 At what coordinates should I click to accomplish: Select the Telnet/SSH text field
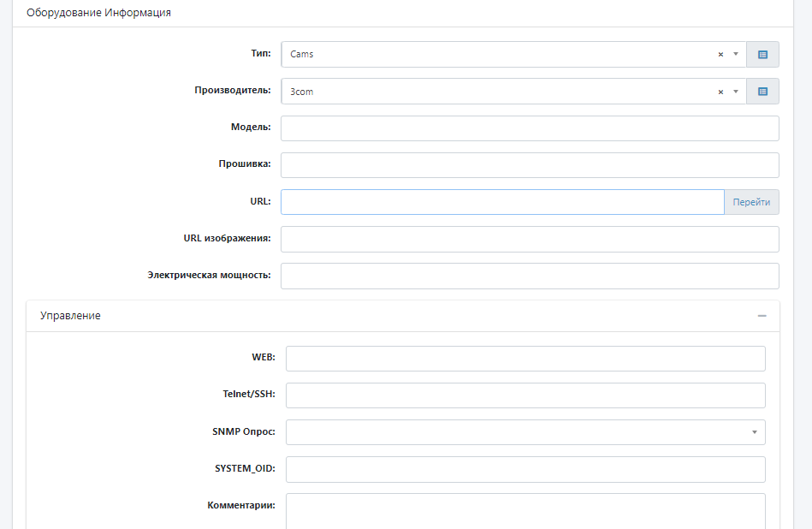tap(525, 395)
